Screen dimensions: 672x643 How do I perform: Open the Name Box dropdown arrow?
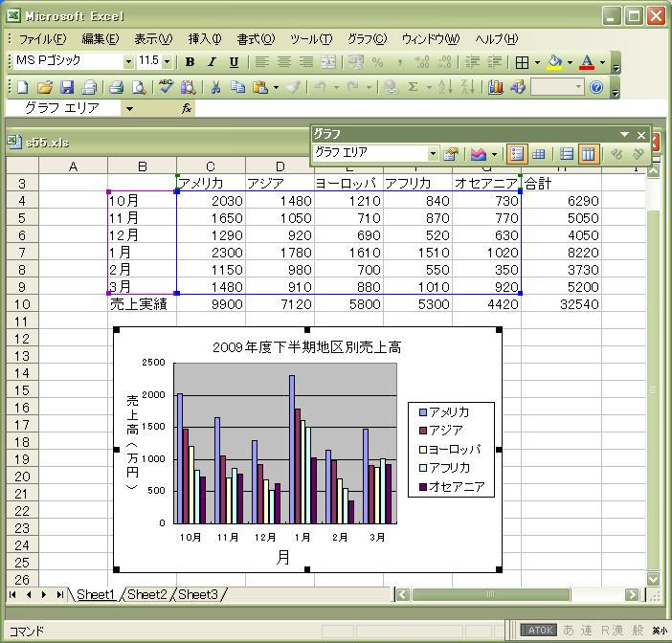(129, 109)
